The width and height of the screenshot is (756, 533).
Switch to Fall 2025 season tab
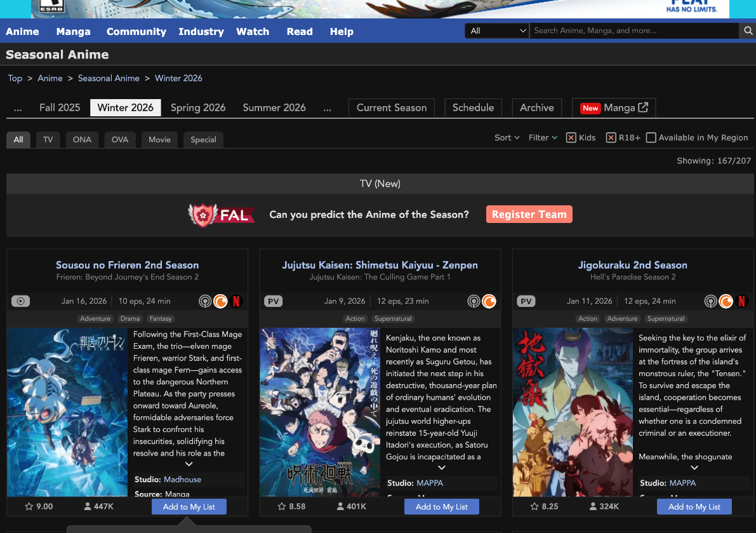60,107
